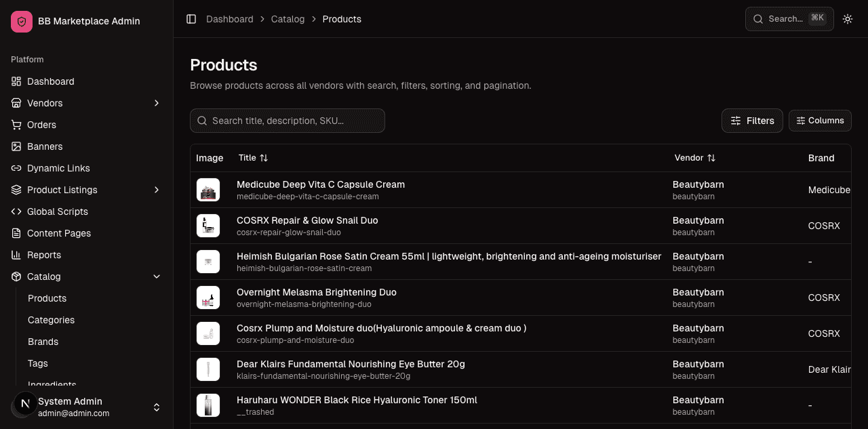Click the __trashed slug text
Viewport: 868px width, 429px height.
point(256,412)
